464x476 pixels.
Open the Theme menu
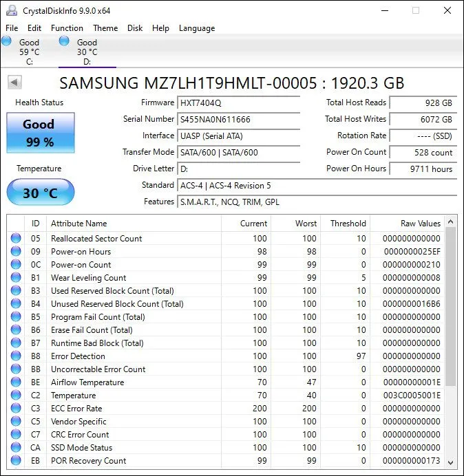click(x=105, y=28)
